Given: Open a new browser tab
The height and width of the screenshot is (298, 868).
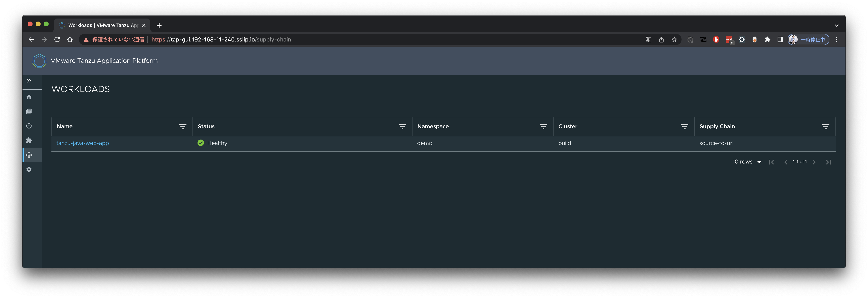Looking at the screenshot, I should (159, 25).
